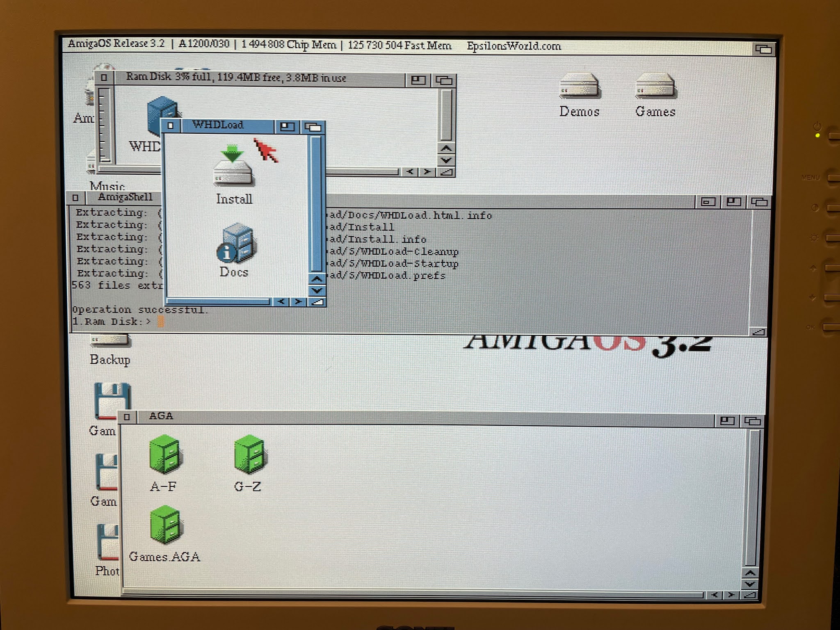The width and height of the screenshot is (840, 630).
Task: Click the Ram Disk window title bar text
Action: (x=236, y=78)
